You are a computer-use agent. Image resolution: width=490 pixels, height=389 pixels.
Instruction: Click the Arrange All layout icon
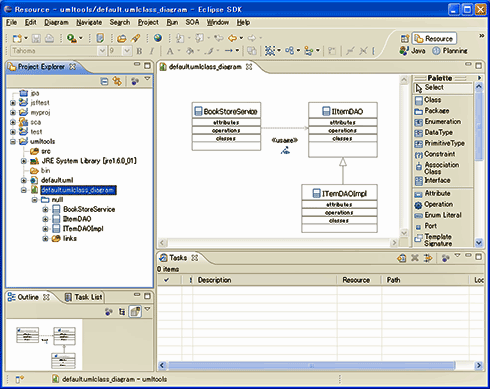coord(289,51)
